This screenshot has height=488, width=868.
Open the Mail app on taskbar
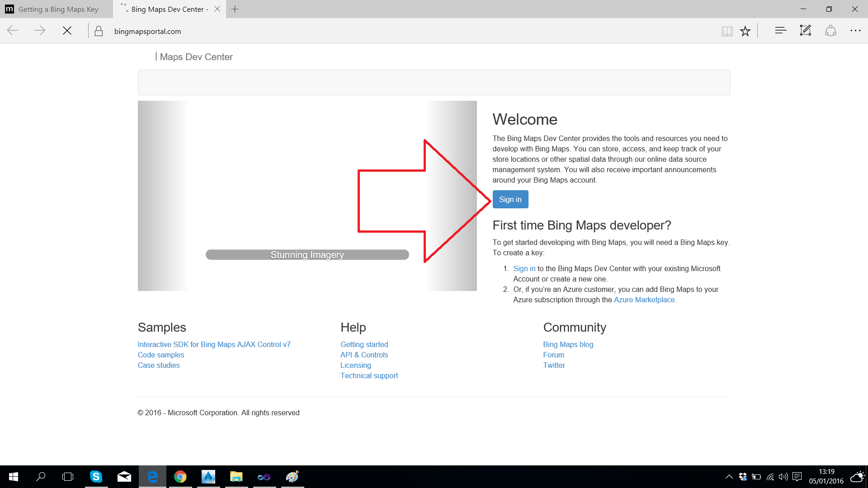pos(124,477)
